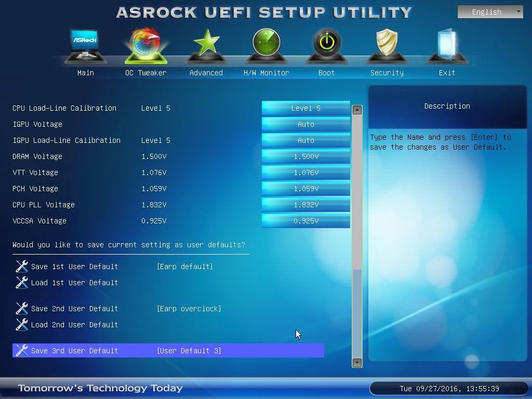Click wrench icon beside Save 1st User Default
This screenshot has height=399, width=532.
pyautogui.click(x=22, y=267)
